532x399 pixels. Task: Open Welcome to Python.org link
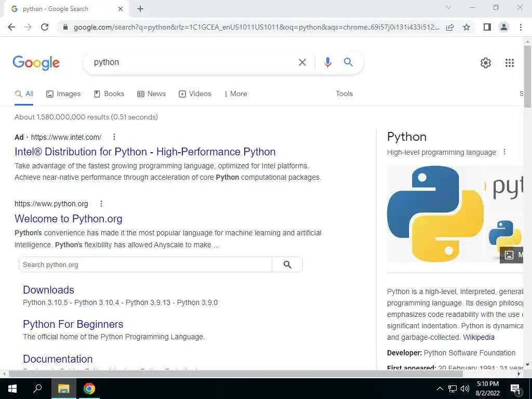click(68, 219)
